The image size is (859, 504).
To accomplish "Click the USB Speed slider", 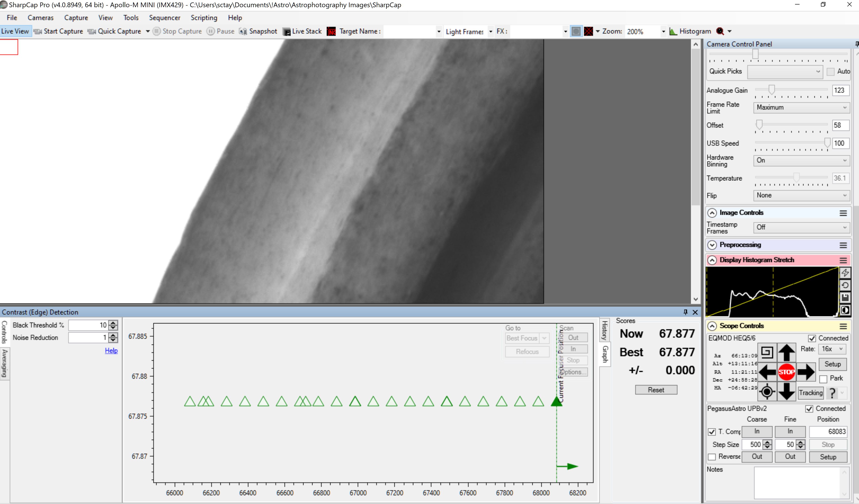I will point(791,143).
